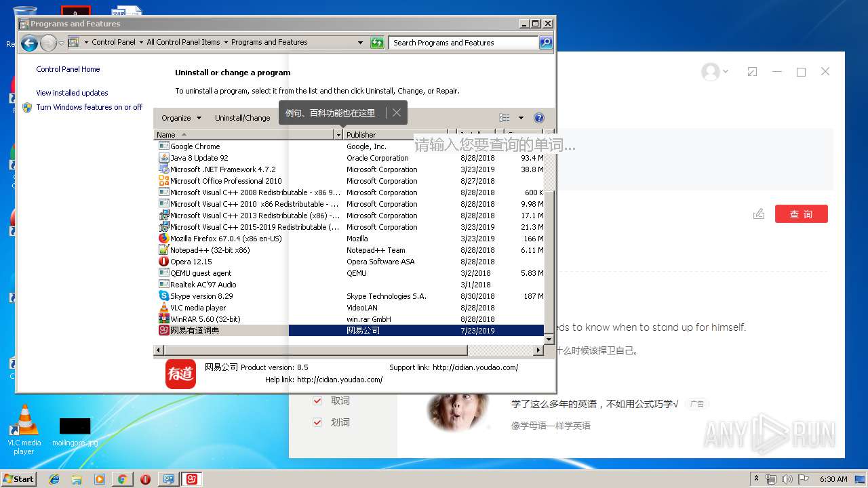868x488 pixels.
Task: Open Turn Windows features on or off
Action: tap(89, 107)
